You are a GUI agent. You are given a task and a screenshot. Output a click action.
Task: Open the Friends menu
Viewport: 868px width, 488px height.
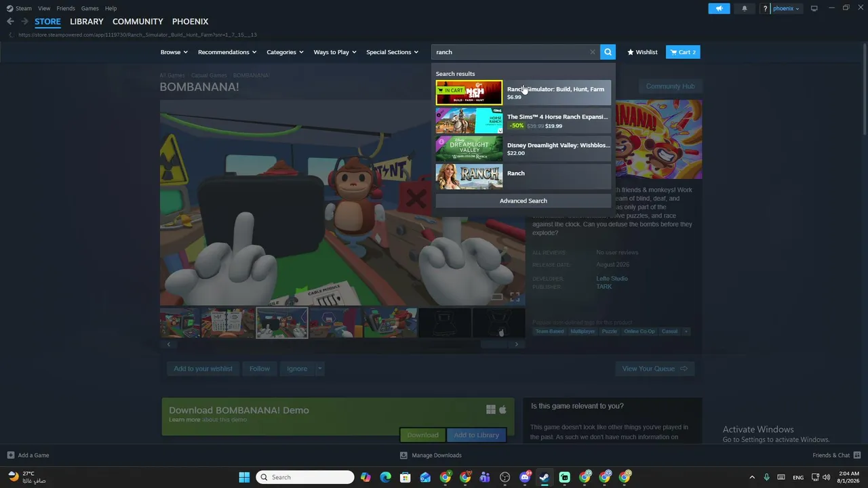coord(66,8)
